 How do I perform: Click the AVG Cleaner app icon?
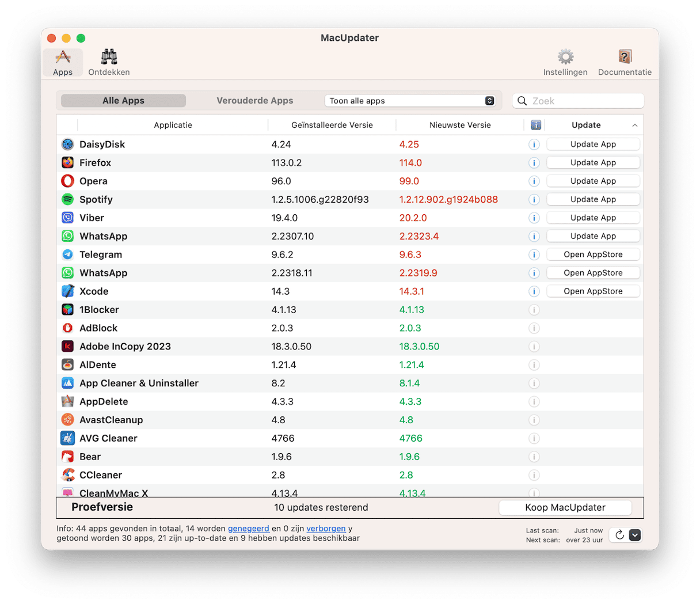tap(67, 439)
